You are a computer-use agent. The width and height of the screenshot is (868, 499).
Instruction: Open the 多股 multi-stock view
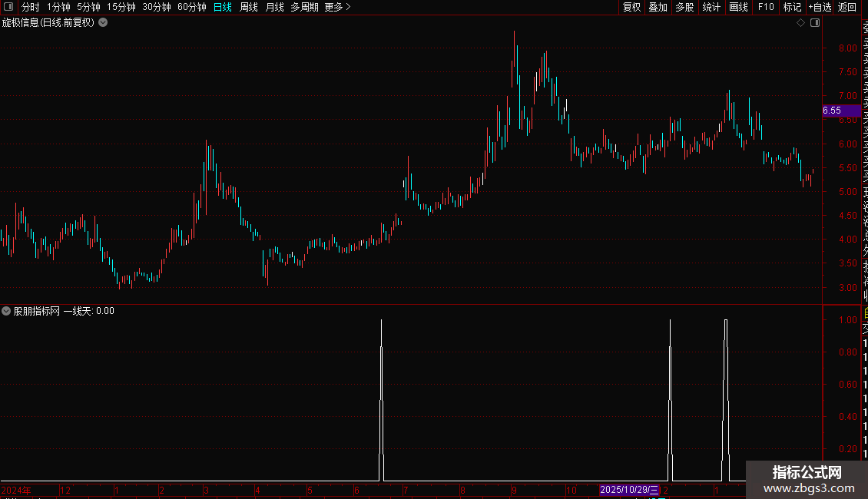(x=684, y=7)
